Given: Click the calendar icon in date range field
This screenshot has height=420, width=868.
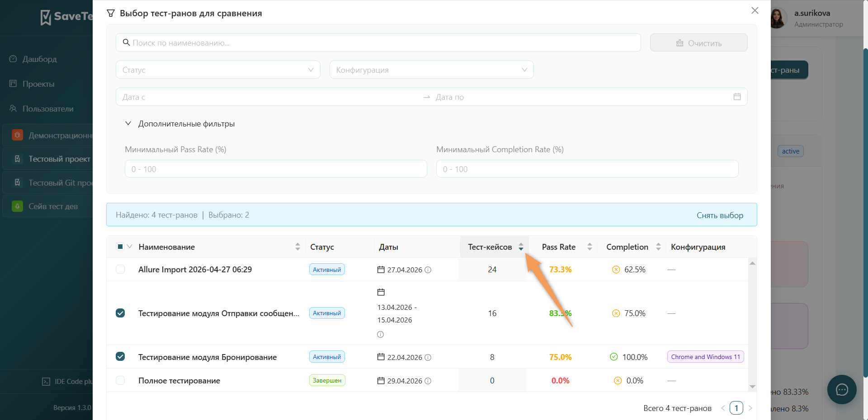Looking at the screenshot, I should (737, 97).
